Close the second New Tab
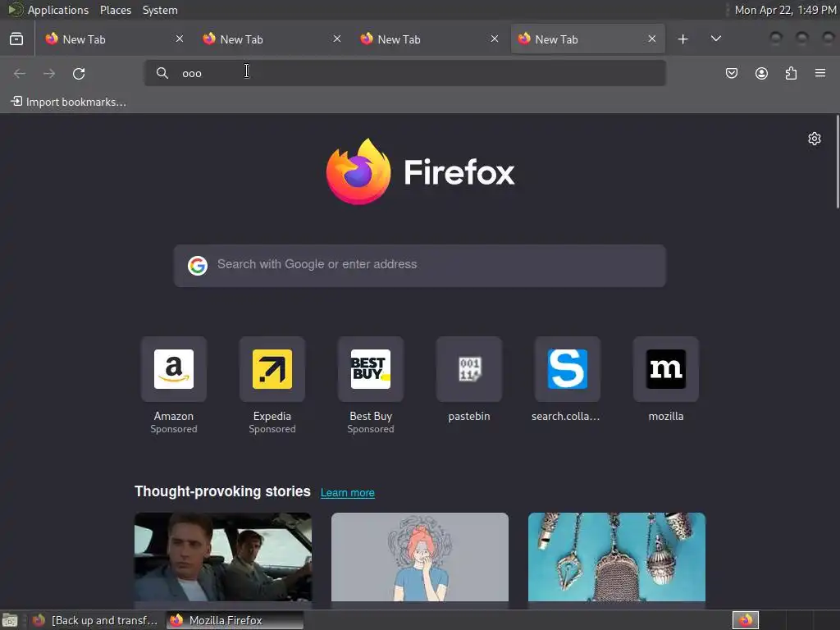 pos(337,39)
